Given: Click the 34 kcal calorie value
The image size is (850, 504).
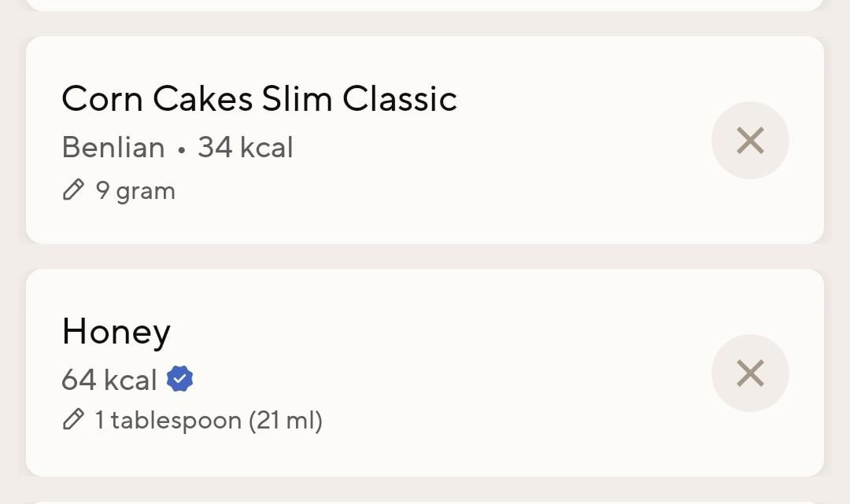Looking at the screenshot, I should point(245,147).
